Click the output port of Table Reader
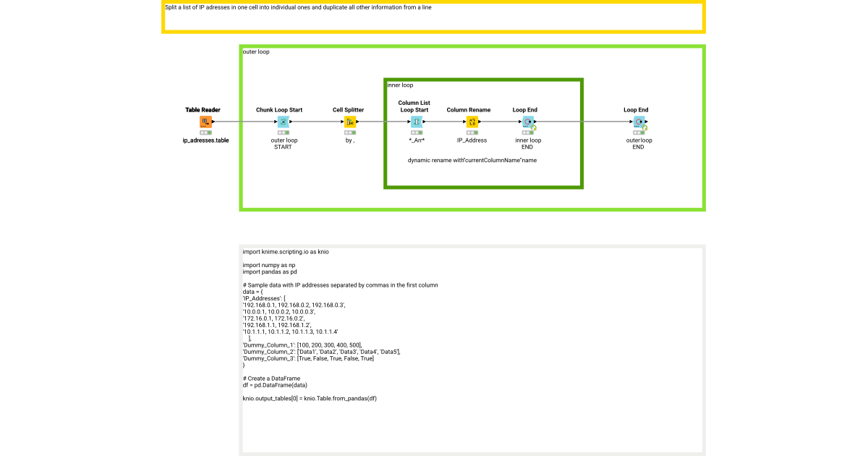Screen dimensions: 868x456 pyautogui.click(x=212, y=122)
